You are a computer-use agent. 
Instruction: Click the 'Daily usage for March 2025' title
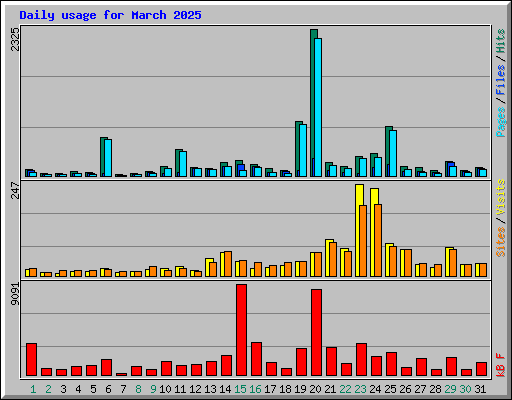[110, 15]
